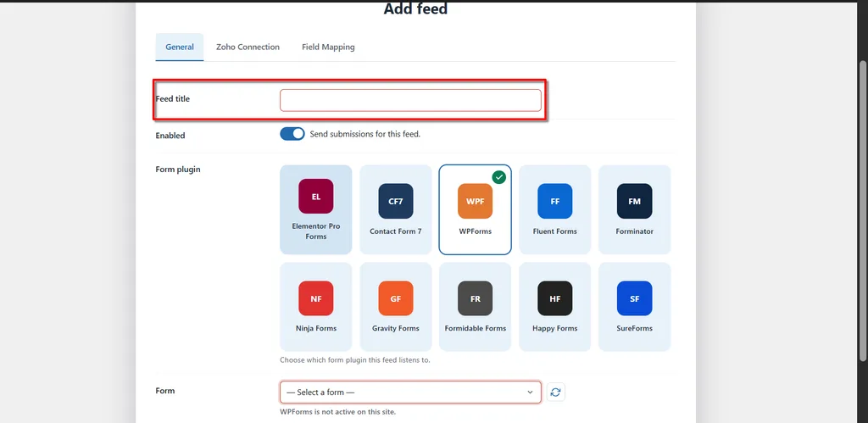Click 'Send submissions for this feed.' text
The image size is (868, 423).
364,134
